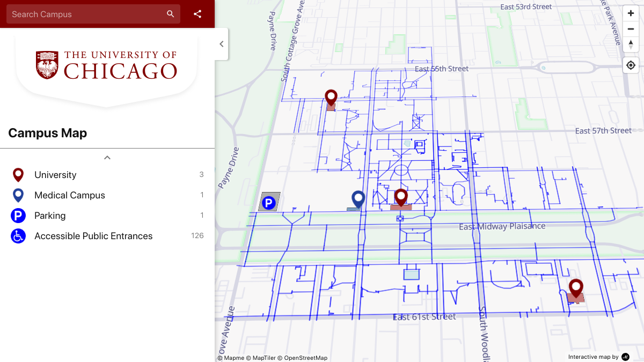644x362 pixels.
Task: Select the Accessible Public Entrances wheelchair icon
Action: [x=18, y=236]
